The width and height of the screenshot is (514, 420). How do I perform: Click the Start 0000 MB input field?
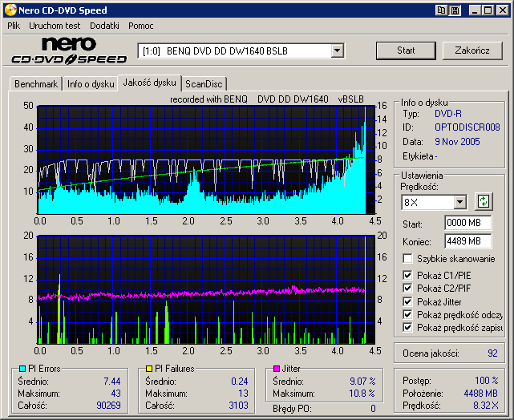468,223
